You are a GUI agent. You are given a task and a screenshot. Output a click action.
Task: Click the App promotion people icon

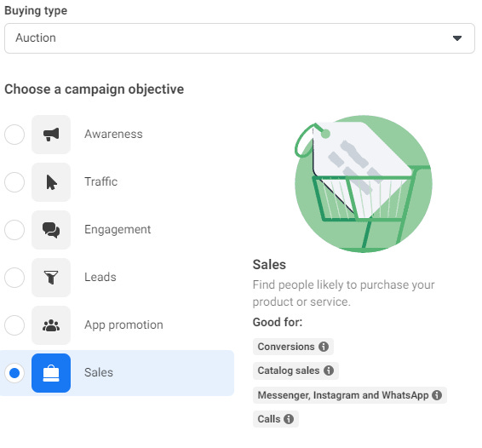[x=51, y=325]
